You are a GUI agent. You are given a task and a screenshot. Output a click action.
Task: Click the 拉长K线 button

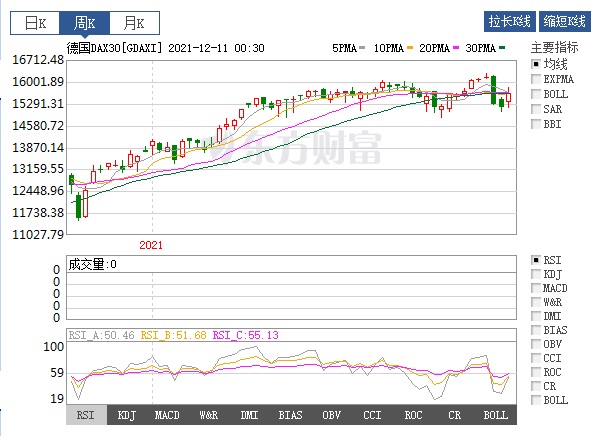pyautogui.click(x=509, y=21)
